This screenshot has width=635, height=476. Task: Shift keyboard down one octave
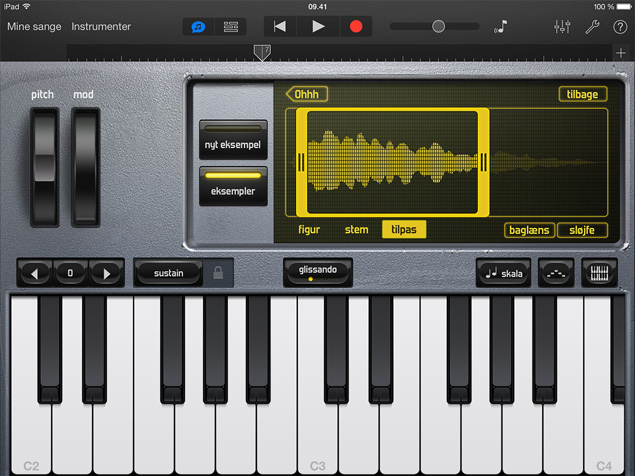point(35,273)
